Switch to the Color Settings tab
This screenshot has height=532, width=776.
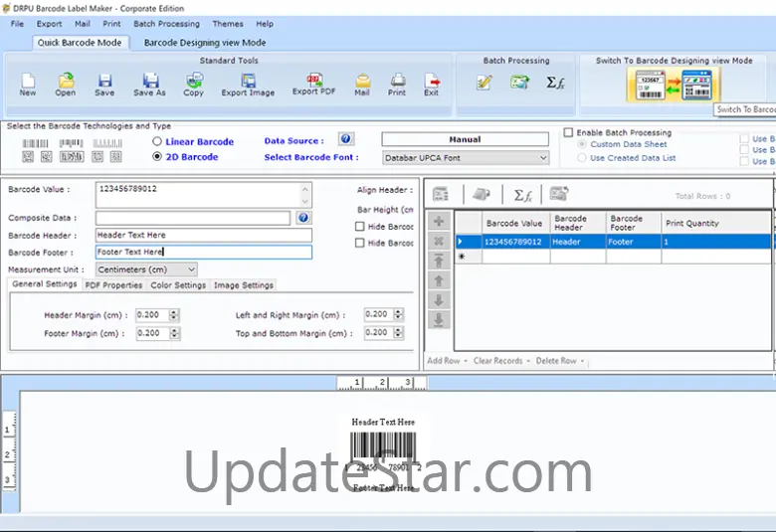point(178,285)
